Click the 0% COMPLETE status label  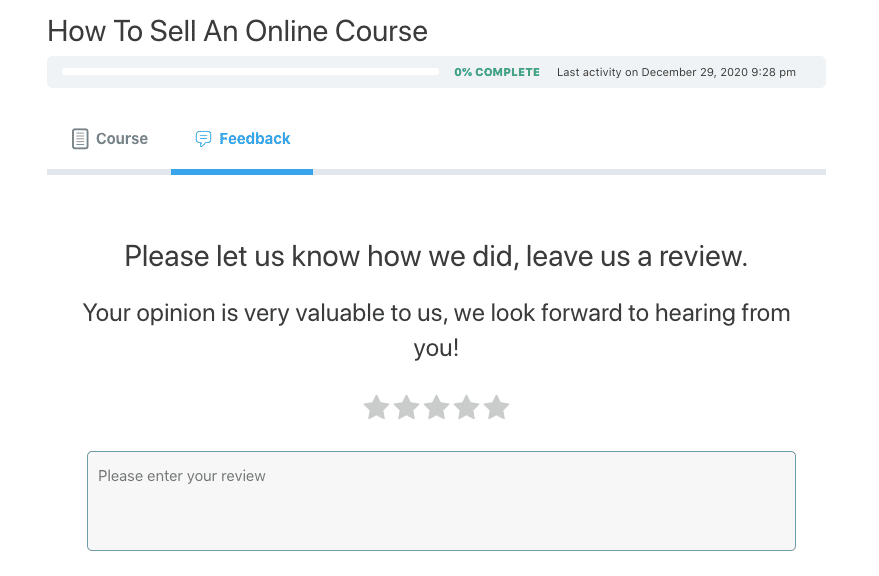tap(497, 72)
